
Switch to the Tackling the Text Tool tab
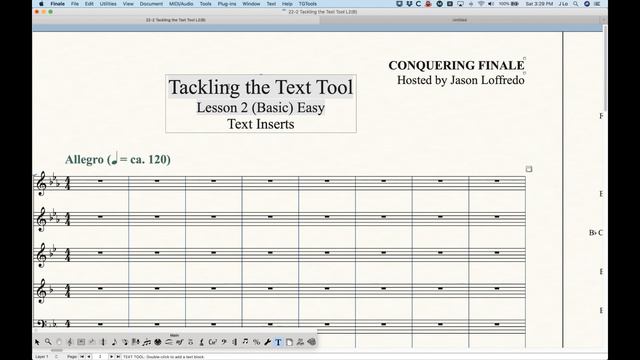pyautogui.click(x=176, y=20)
